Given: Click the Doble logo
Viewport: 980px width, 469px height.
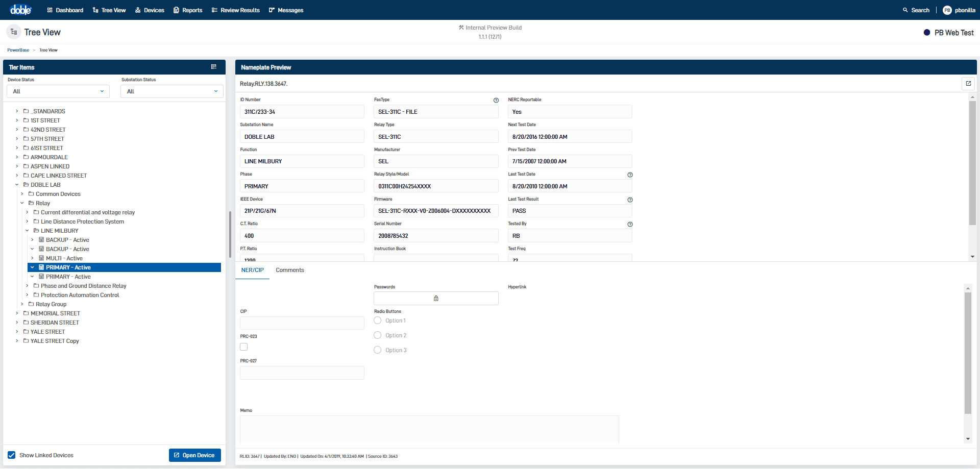Looking at the screenshot, I should point(20,10).
